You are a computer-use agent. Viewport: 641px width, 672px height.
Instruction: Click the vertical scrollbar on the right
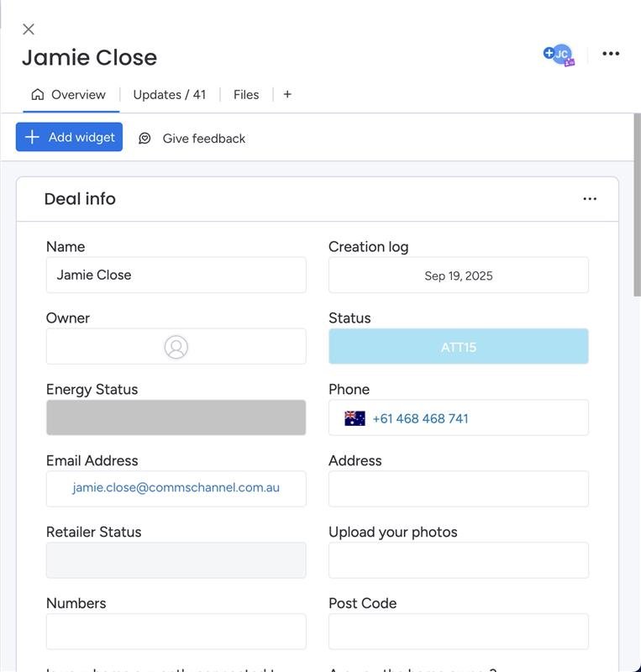(x=637, y=210)
